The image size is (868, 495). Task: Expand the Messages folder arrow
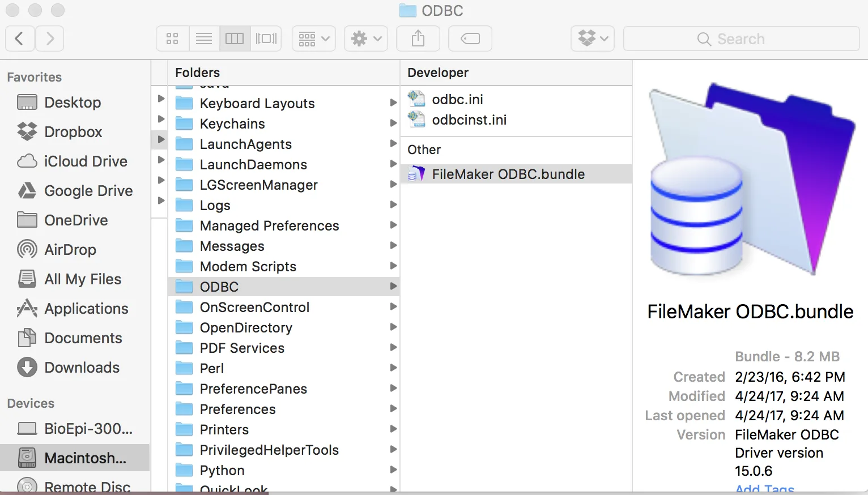coord(393,245)
